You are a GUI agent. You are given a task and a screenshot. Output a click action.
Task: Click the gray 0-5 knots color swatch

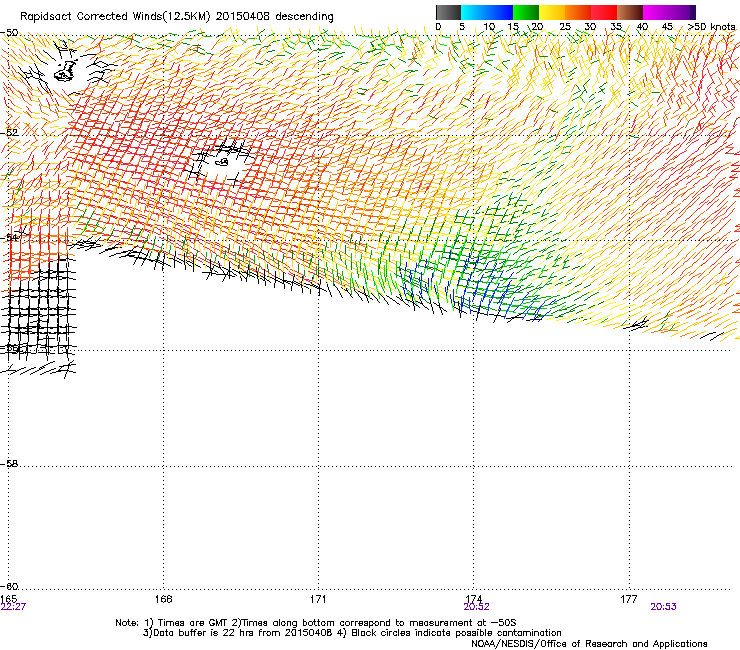[448, 12]
